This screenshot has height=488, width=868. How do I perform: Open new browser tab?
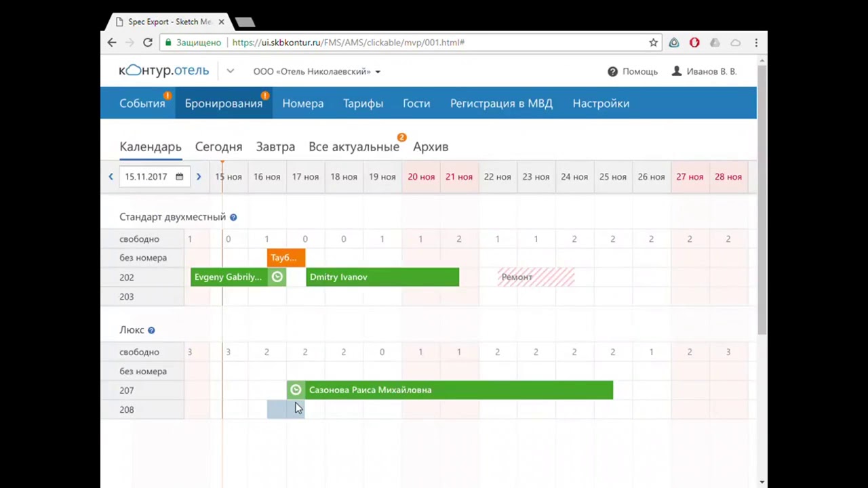245,22
